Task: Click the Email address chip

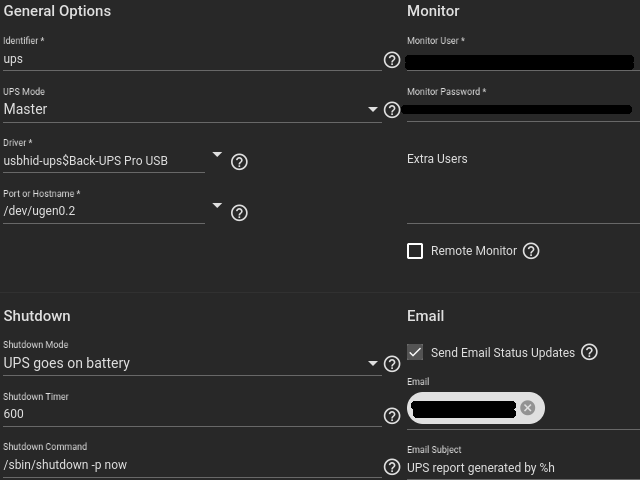Action: [x=476, y=408]
